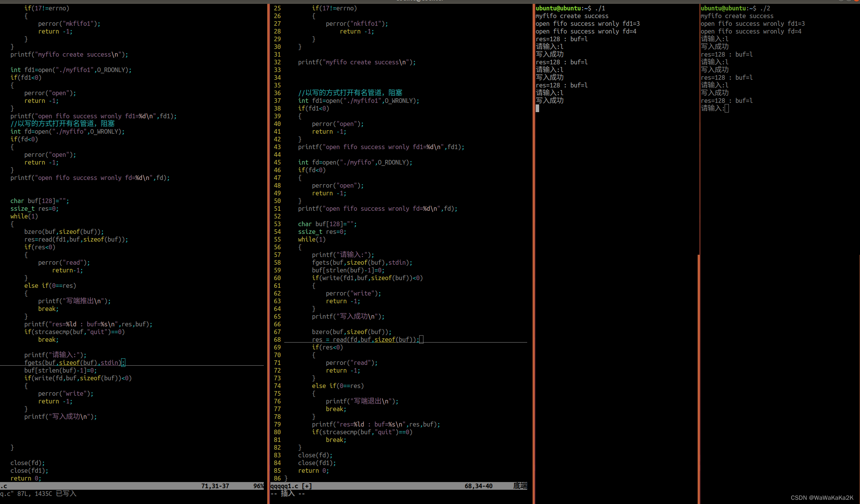Click line 86 closing brace in the middle editor
860x504 pixels.
click(x=286, y=478)
